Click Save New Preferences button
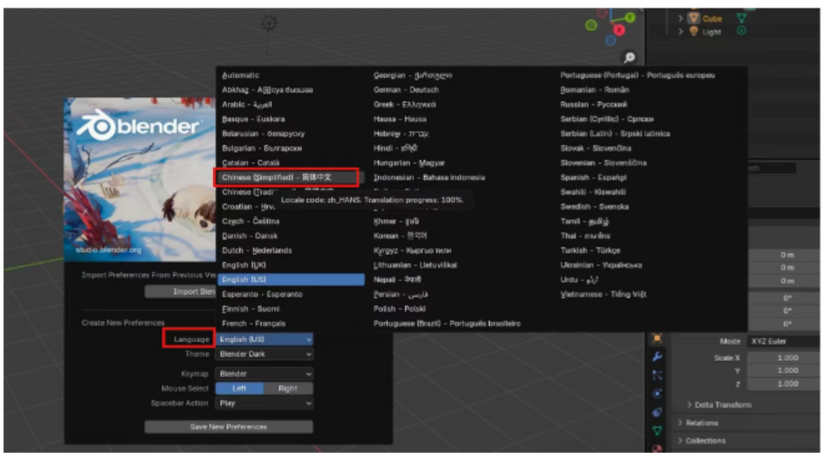The image size is (826, 458). (229, 427)
